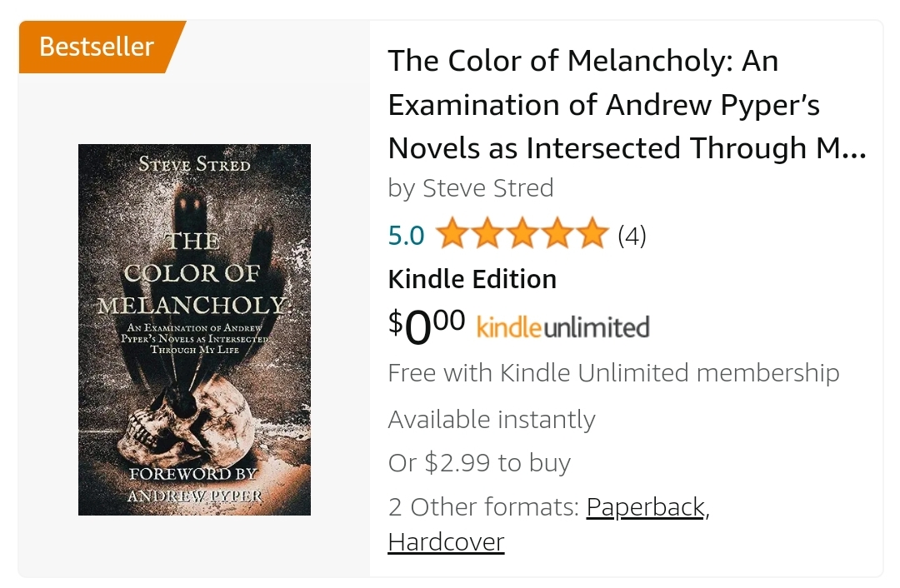This screenshot has height=588, width=900.
Task: Click the Available instantly text
Action: click(x=492, y=419)
